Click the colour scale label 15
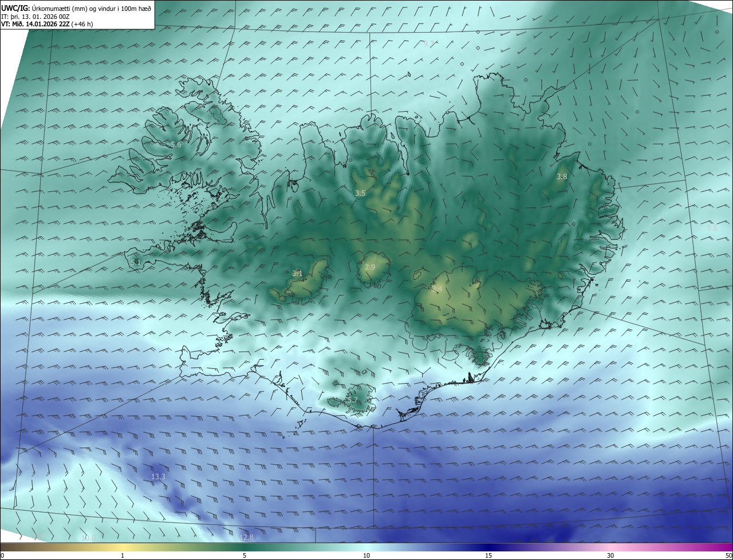The height and width of the screenshot is (560, 733). click(x=488, y=555)
